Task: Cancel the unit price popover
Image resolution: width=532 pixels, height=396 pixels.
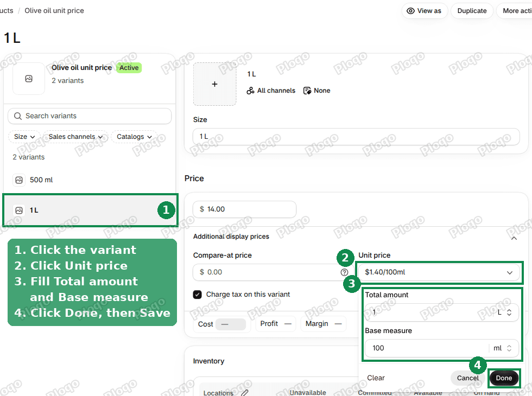Action: 467,378
